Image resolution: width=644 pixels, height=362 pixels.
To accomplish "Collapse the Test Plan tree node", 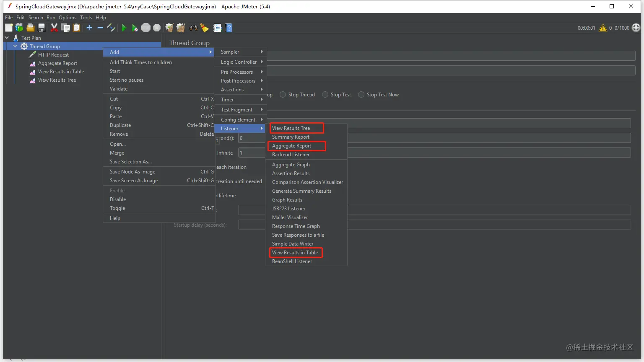I will (x=7, y=38).
